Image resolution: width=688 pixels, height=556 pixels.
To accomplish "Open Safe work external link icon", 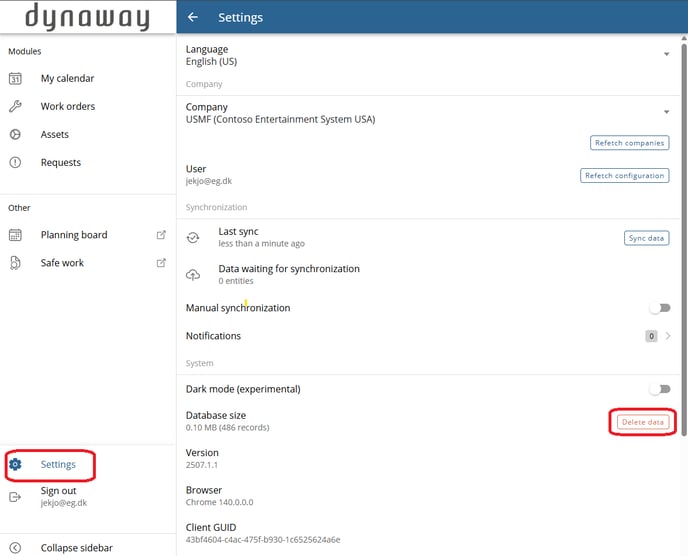I will (161, 263).
